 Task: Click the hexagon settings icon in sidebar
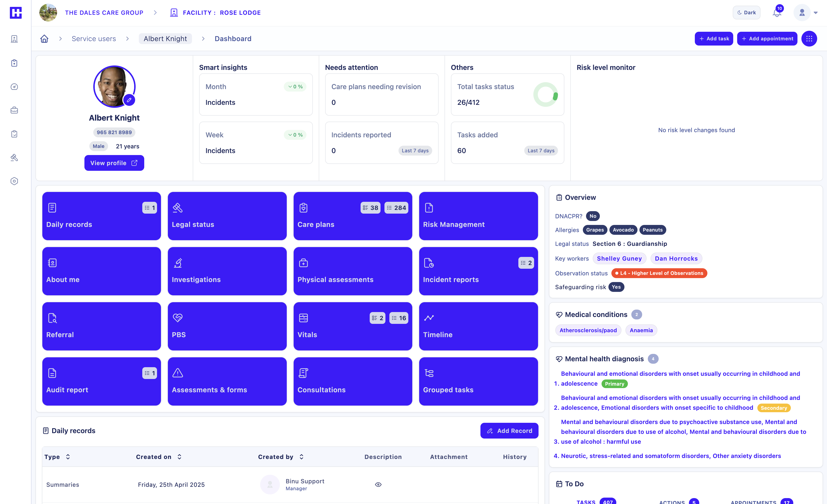pyautogui.click(x=14, y=181)
